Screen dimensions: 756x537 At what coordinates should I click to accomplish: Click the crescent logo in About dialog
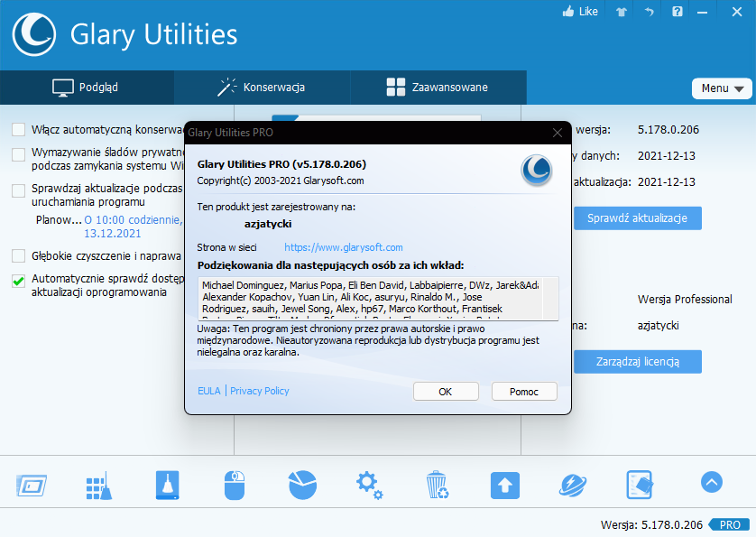click(x=537, y=170)
